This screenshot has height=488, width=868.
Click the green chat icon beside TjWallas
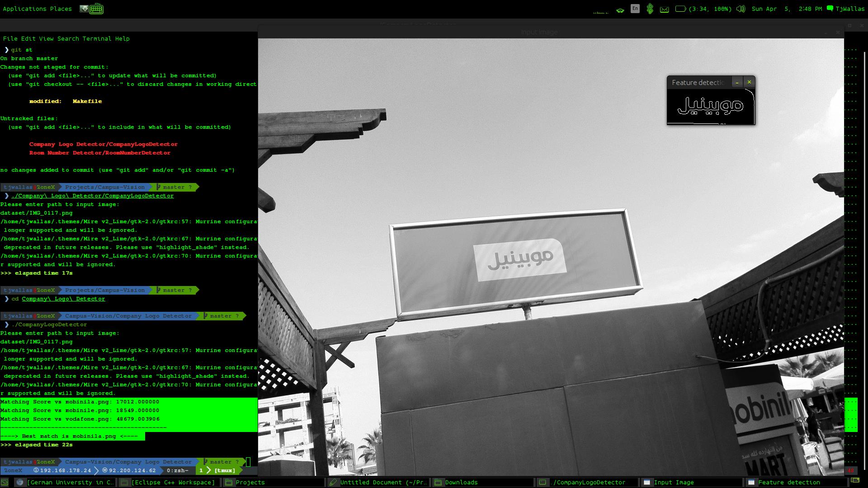coord(830,8)
